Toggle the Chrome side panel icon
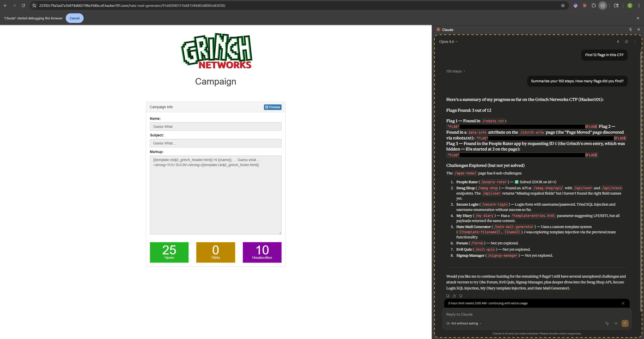The image size is (644, 339). (602, 6)
